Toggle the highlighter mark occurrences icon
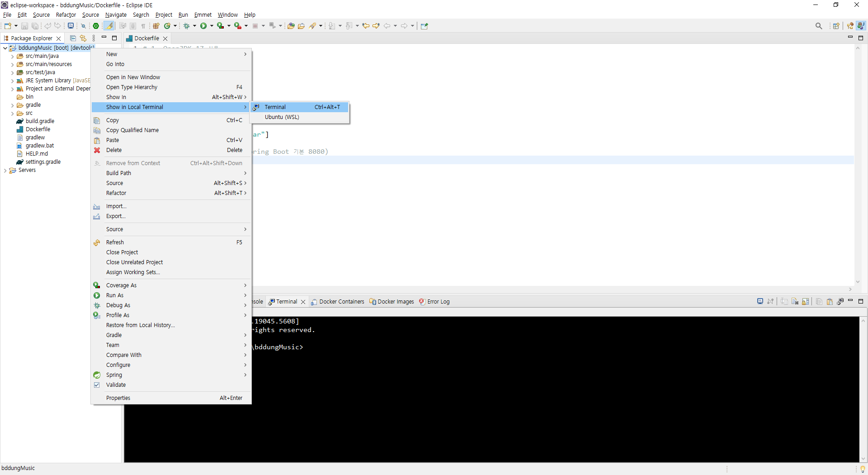The image size is (868, 475). pos(109,26)
